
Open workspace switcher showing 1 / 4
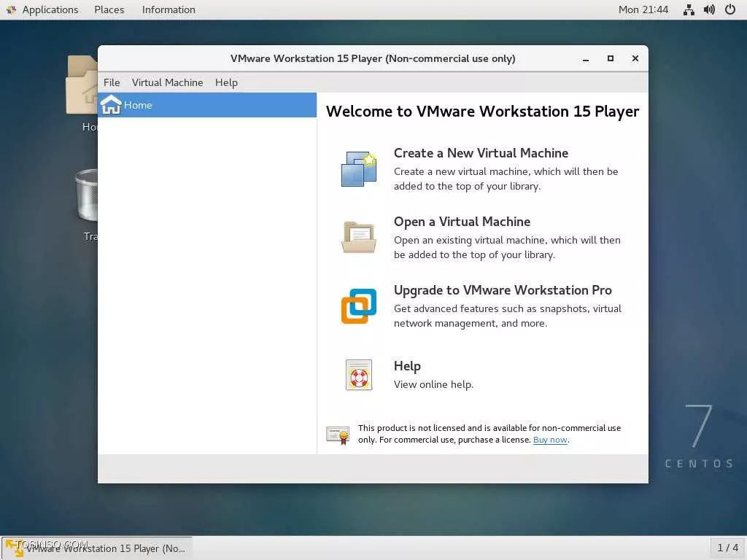727,548
